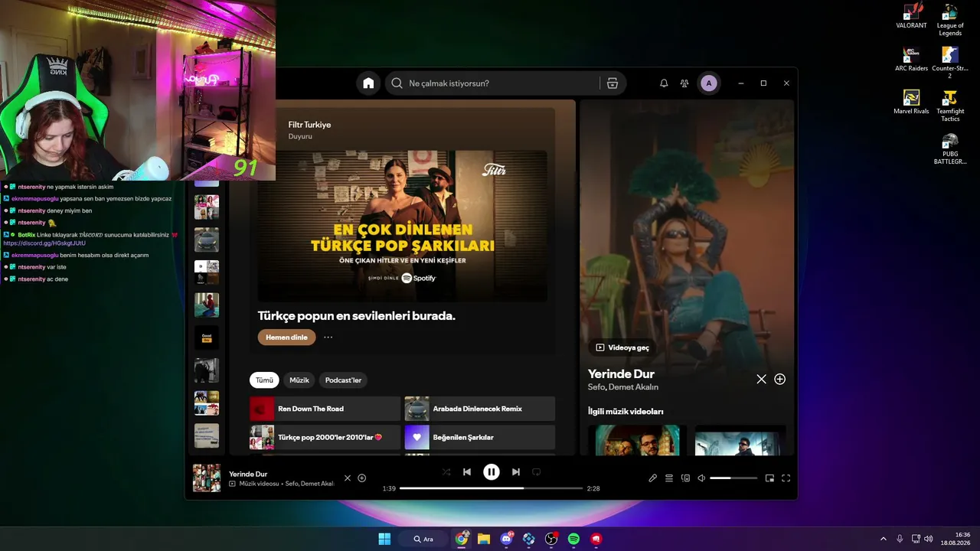
Task: Skip to next track
Action: click(x=516, y=472)
